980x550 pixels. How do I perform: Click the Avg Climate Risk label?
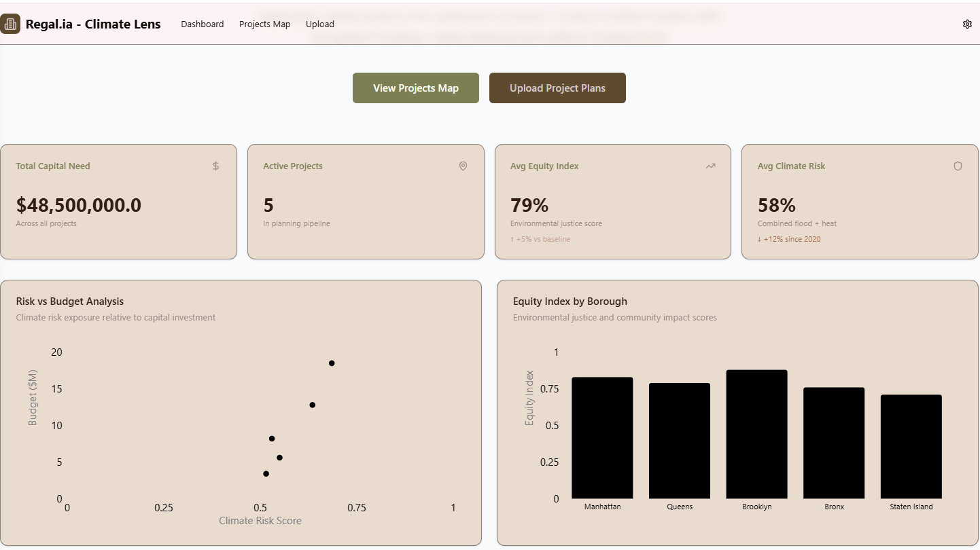tap(791, 166)
